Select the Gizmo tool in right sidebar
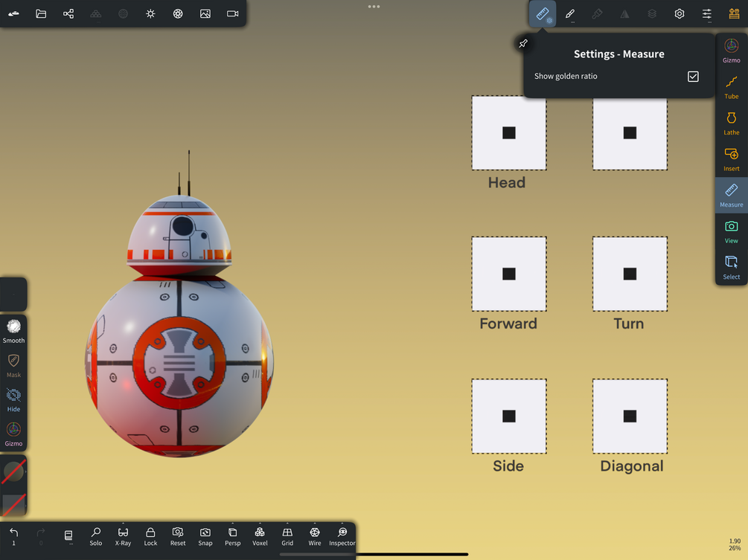Screen dimensions: 748x560 pos(732,51)
